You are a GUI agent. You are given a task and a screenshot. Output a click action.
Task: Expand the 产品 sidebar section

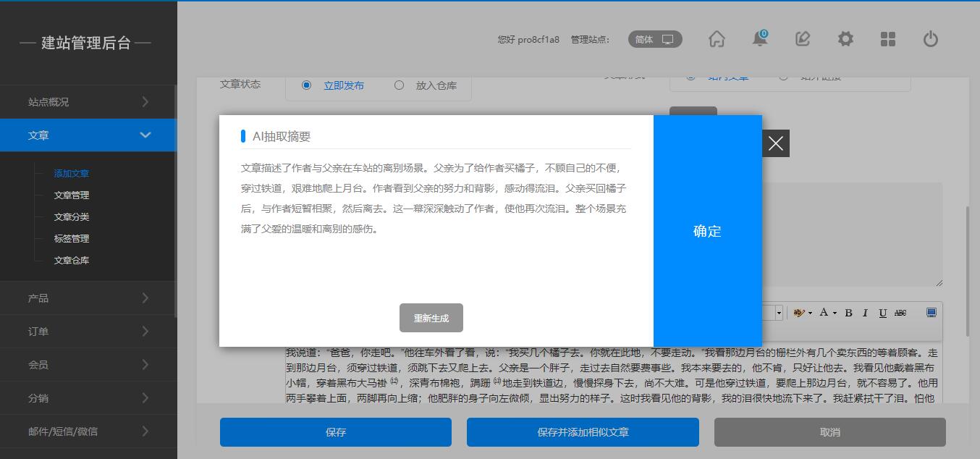tap(87, 298)
